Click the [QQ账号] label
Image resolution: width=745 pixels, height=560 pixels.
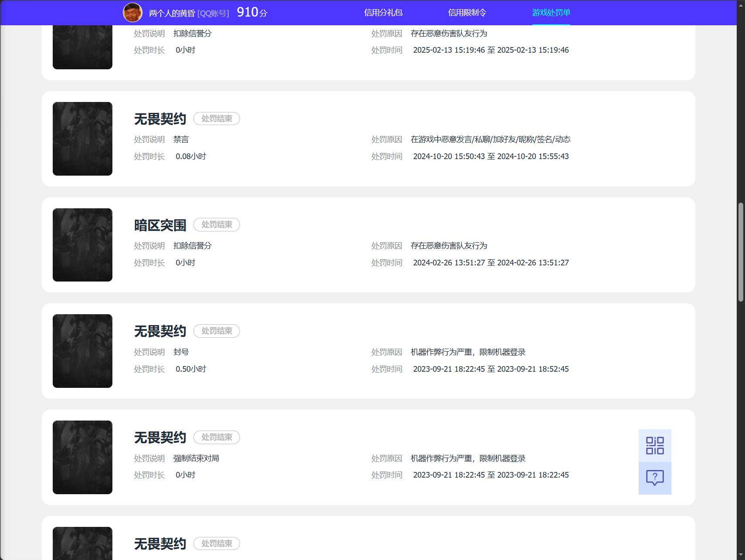(x=213, y=14)
